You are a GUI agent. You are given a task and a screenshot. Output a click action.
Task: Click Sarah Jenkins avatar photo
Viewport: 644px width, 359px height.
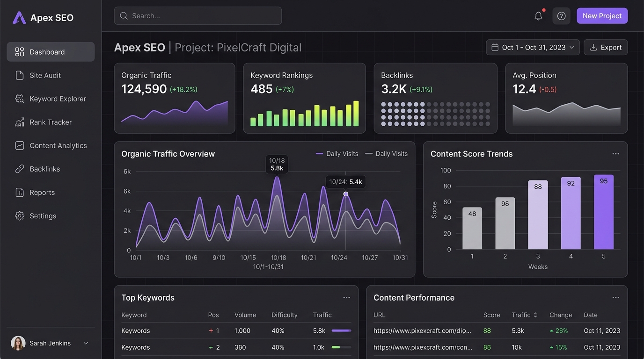pos(18,343)
